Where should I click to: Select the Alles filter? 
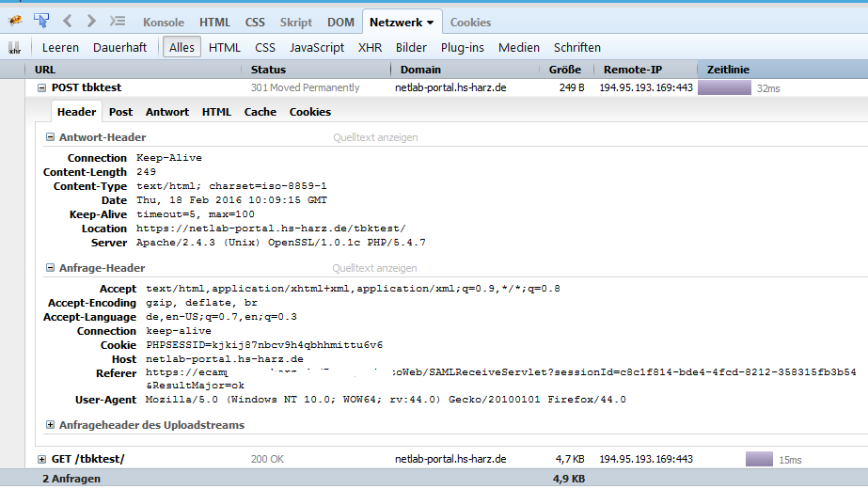click(x=181, y=47)
